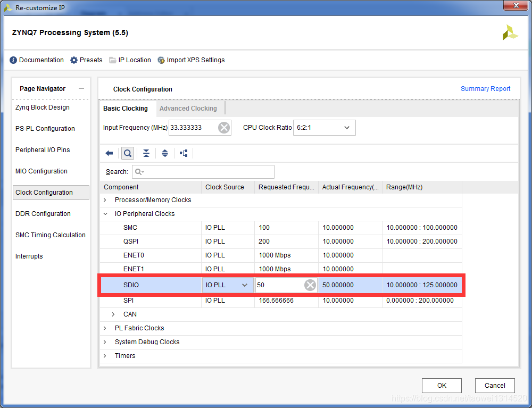Clear the Input Frequency field

[224, 128]
